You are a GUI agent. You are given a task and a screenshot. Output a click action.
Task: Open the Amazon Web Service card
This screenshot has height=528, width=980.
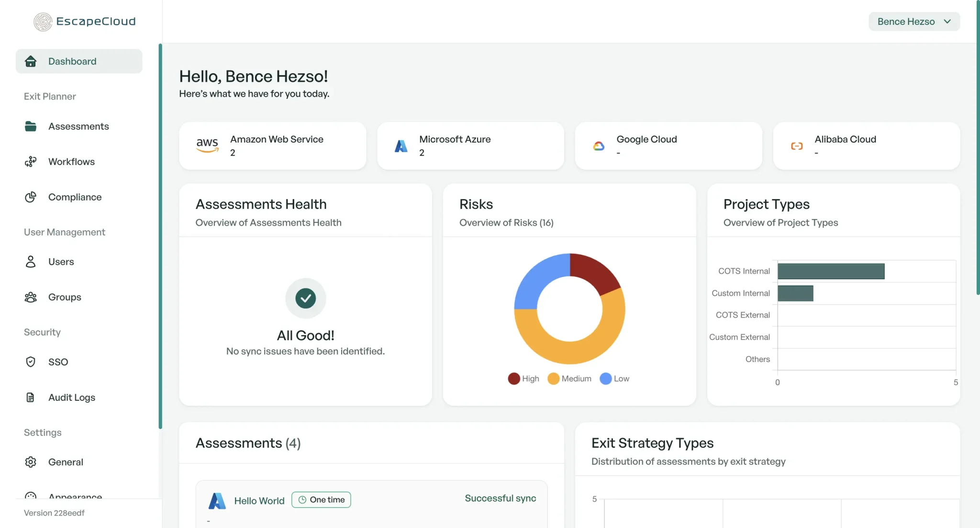coord(273,146)
